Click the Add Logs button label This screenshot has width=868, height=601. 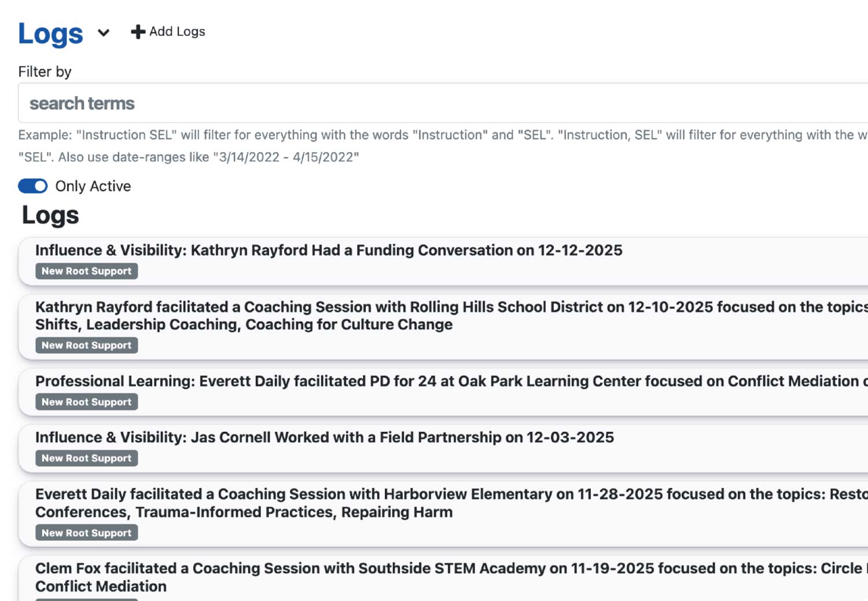point(177,32)
